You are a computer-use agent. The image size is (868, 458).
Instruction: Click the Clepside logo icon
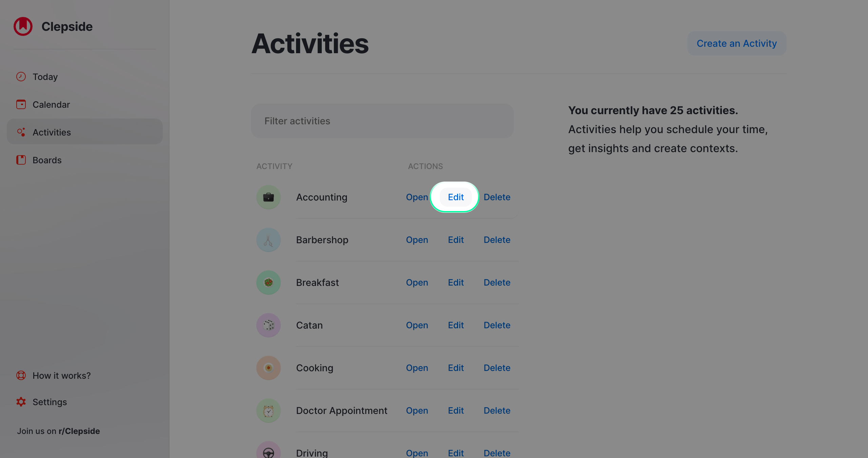coord(22,26)
